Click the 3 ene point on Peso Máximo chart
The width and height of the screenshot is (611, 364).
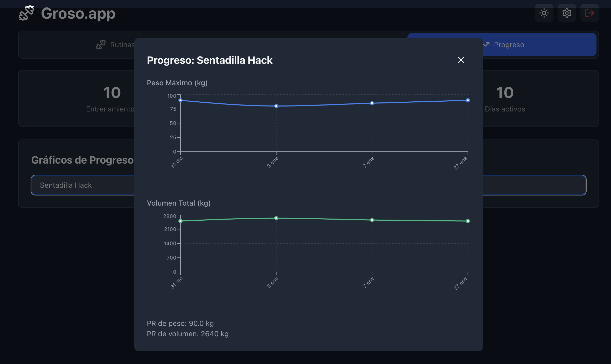[276, 106]
